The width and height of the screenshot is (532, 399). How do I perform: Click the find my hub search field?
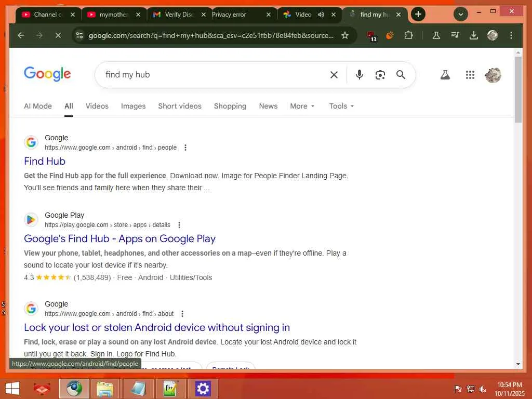[214, 75]
